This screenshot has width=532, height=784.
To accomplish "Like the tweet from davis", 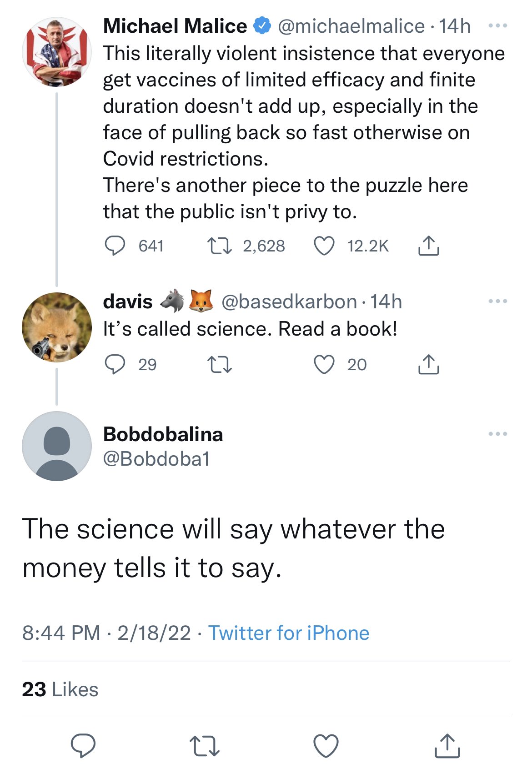I will [324, 364].
